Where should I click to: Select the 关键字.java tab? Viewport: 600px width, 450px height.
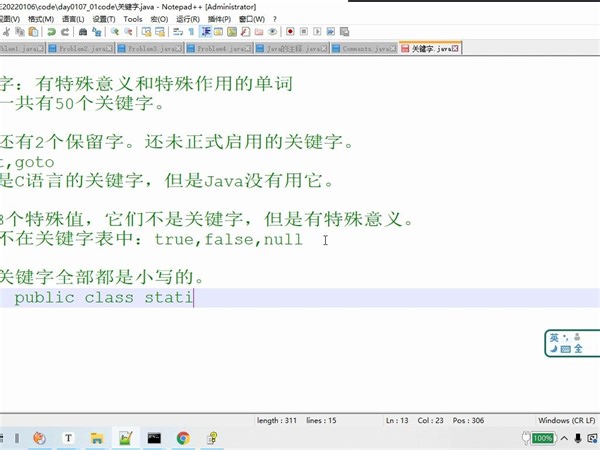pyautogui.click(x=430, y=48)
